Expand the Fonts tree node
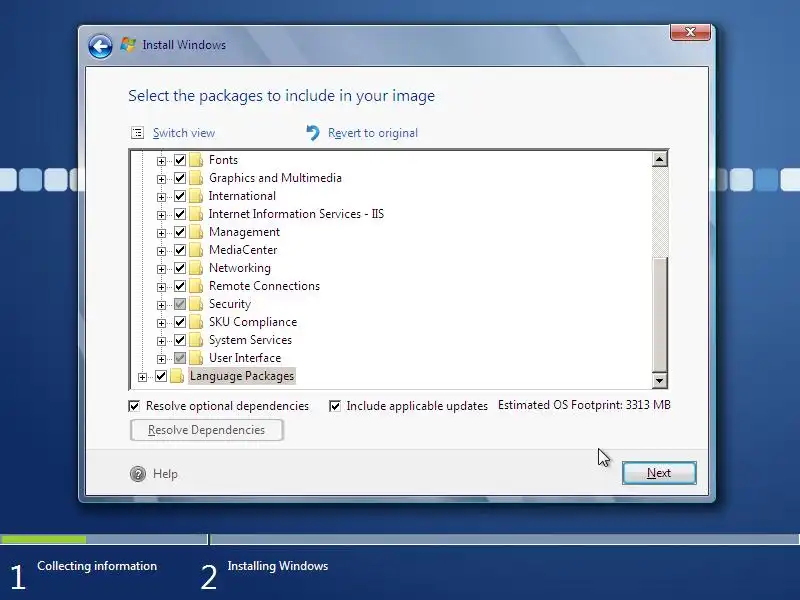The width and height of the screenshot is (800, 600). [161, 161]
